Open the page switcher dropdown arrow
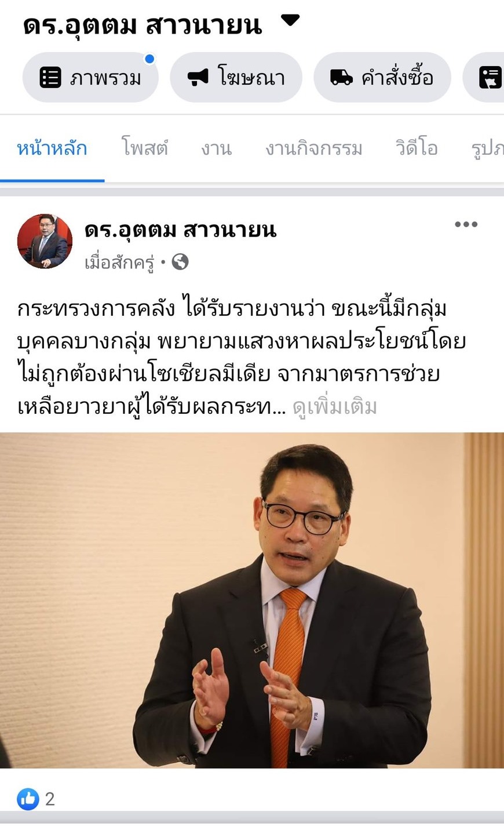Screen dimensions: 504x826 (x=290, y=21)
